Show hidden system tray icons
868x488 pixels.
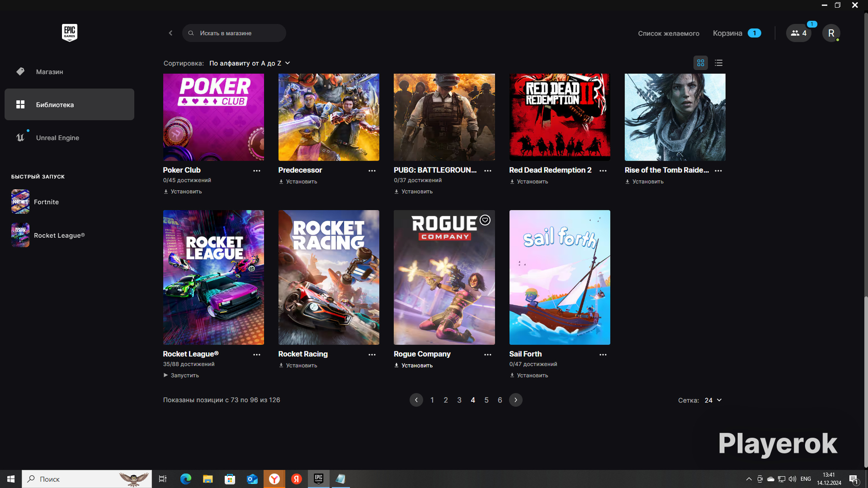(x=749, y=479)
